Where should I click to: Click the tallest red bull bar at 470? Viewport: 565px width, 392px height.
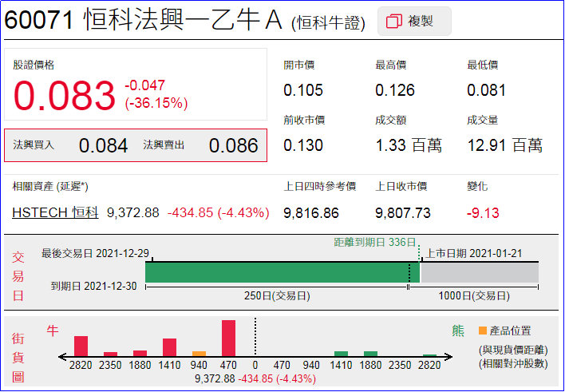coord(228,339)
